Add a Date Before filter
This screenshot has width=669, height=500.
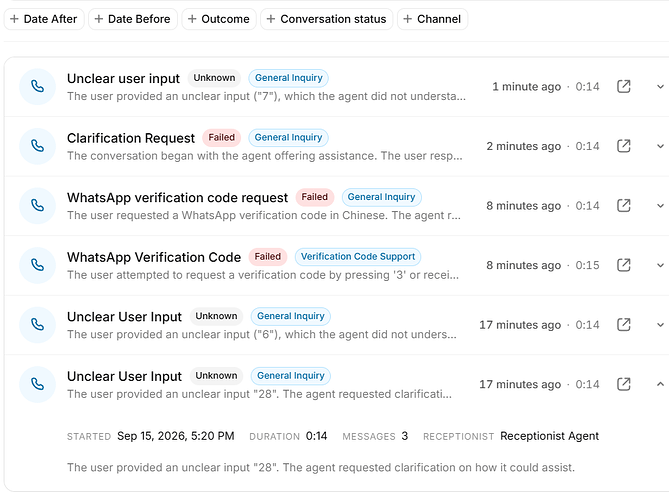(133, 19)
